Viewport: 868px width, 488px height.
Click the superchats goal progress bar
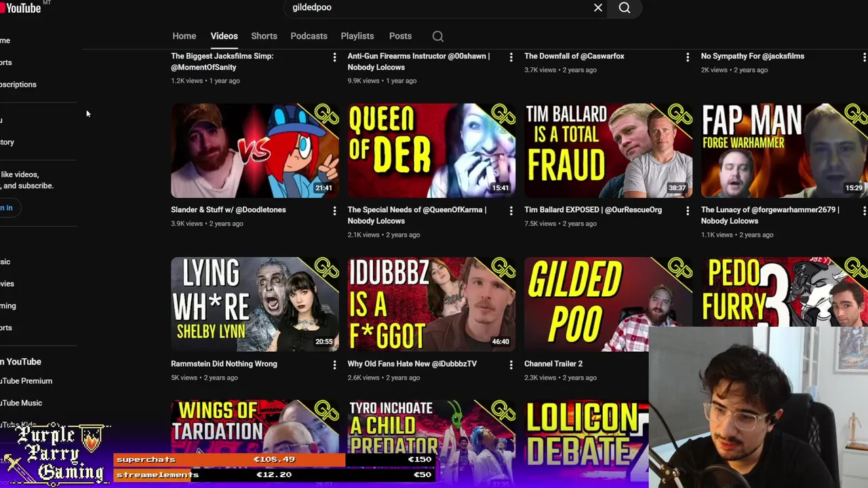[x=274, y=460]
